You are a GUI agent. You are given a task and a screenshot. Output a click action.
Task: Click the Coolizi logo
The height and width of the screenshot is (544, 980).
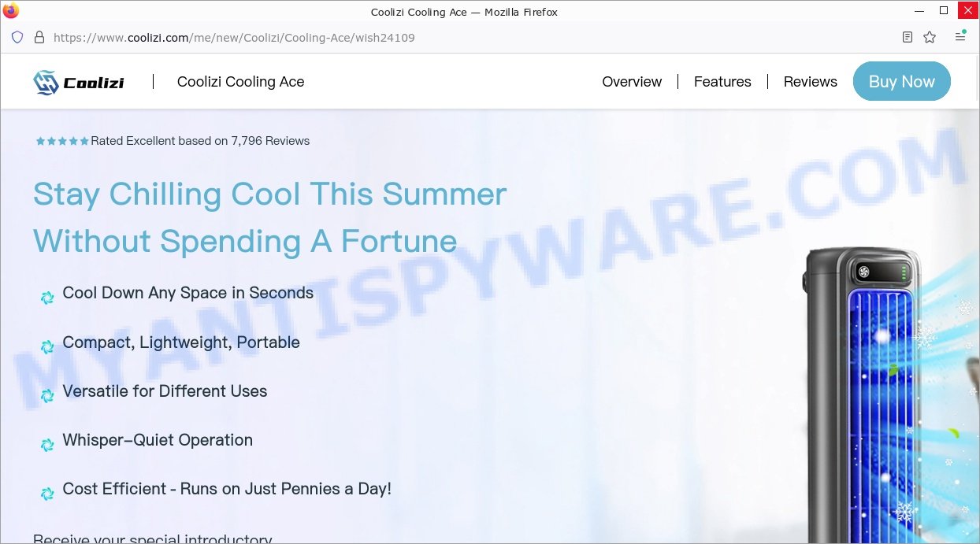(x=79, y=82)
